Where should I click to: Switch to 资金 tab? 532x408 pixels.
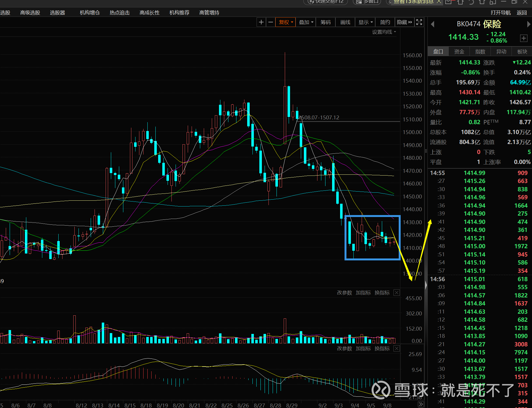(x=459, y=51)
